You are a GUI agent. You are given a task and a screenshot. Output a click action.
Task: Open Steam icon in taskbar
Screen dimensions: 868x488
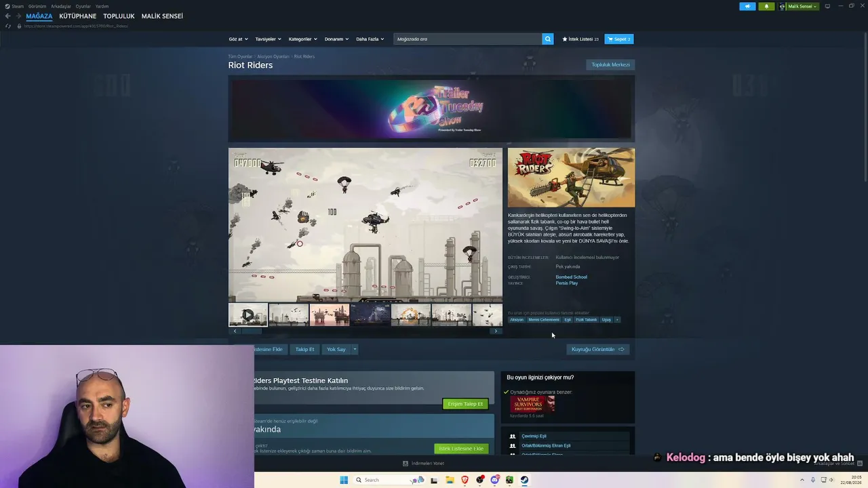[524, 480]
